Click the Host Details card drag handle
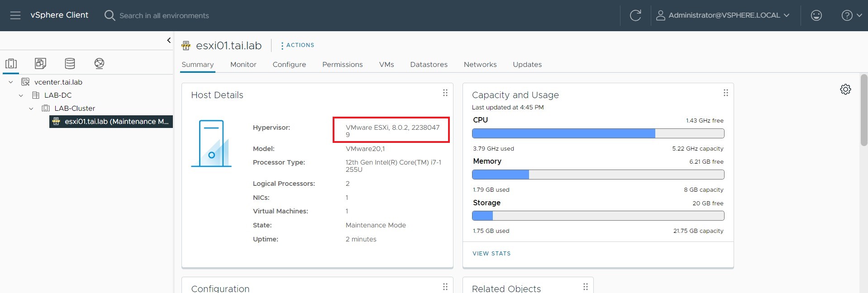The height and width of the screenshot is (293, 868). click(445, 93)
